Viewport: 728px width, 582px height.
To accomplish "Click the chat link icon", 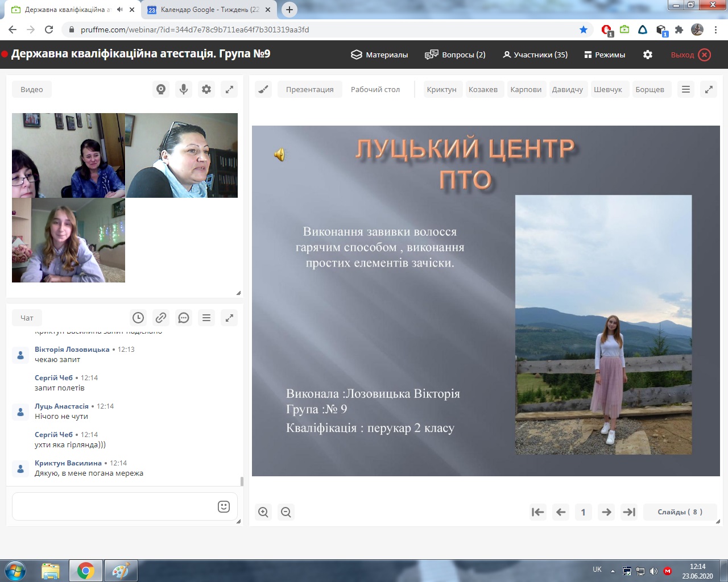I will (161, 318).
